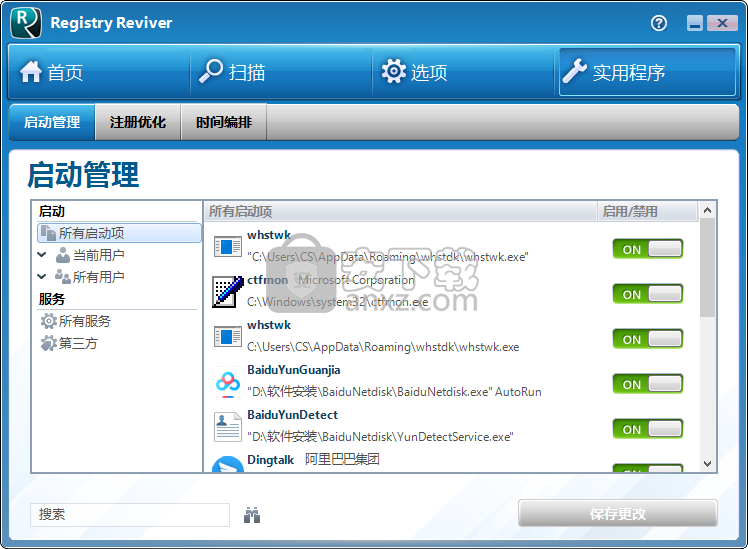Click the 保存更改 button
Viewport: 748px width, 549px height.
[618, 514]
